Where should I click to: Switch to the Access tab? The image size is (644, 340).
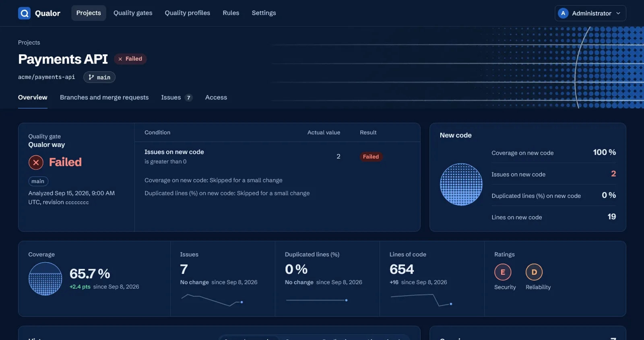216,97
